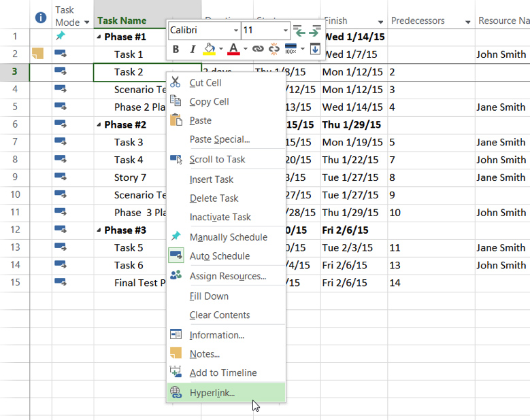Screen dimensions: 530x420
Task: Open the Task Mode column filter dropdown
Action: tap(86, 22)
